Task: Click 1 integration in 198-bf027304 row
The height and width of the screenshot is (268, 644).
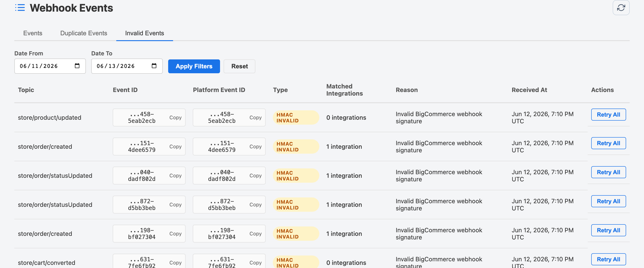Action: [x=344, y=234]
